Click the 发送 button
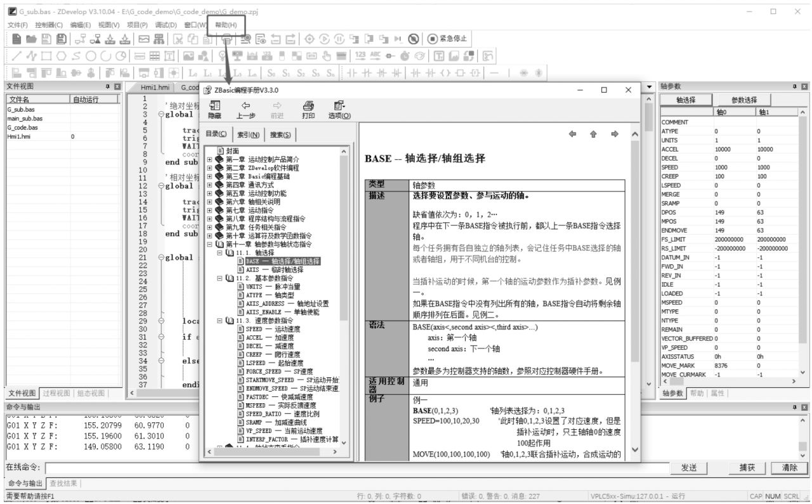 [689, 467]
